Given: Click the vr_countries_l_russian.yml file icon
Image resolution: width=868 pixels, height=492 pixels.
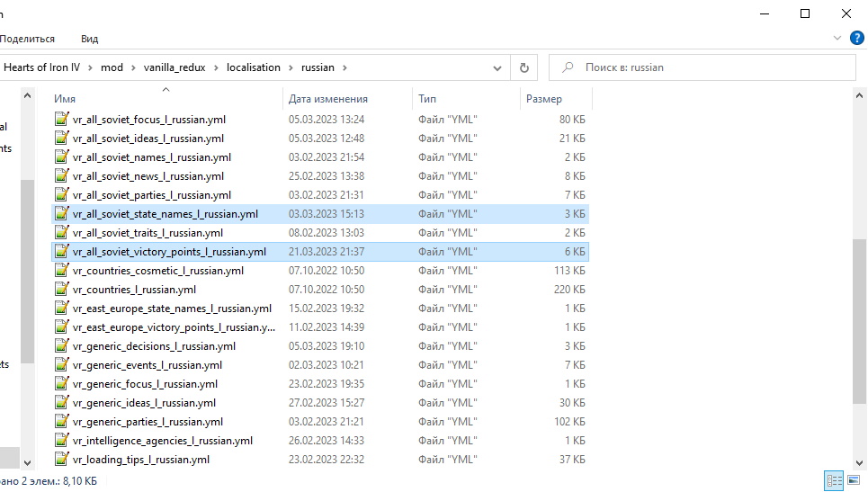Looking at the screenshot, I should [62, 289].
